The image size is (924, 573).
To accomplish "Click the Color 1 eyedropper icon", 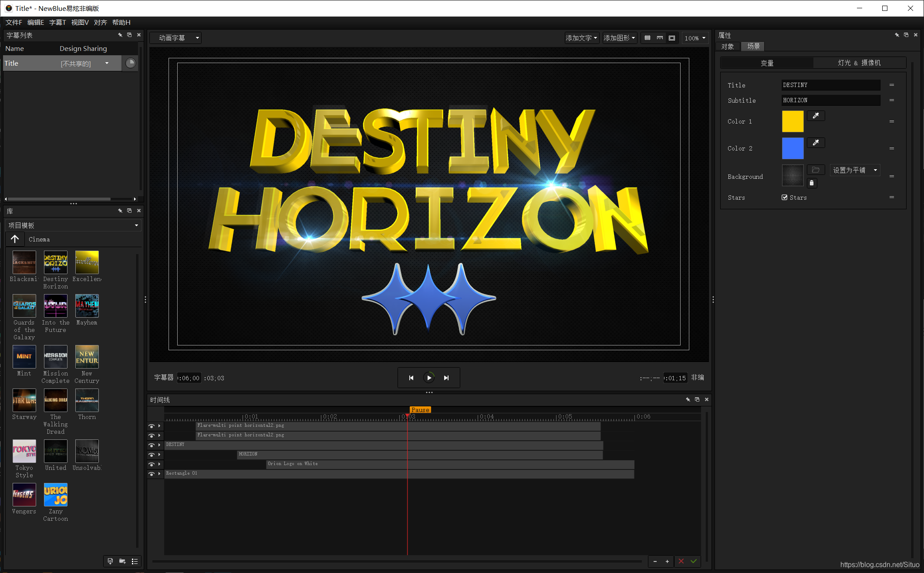I will (816, 116).
